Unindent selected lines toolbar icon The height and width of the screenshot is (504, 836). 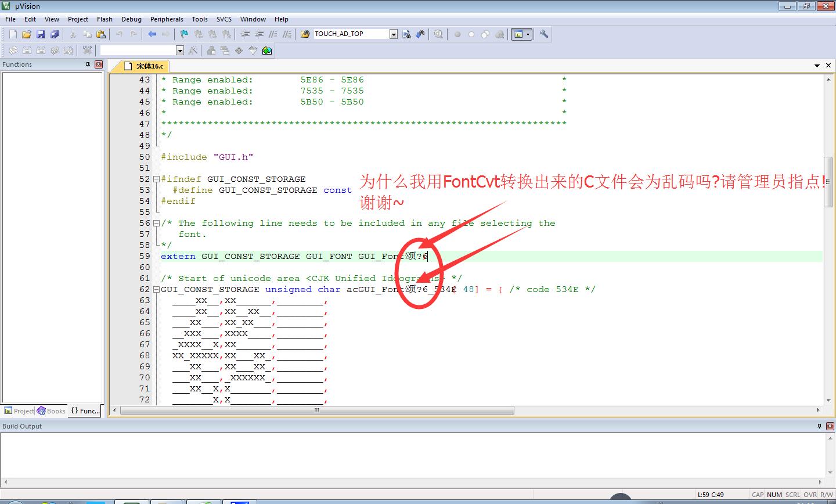pyautogui.click(x=260, y=34)
